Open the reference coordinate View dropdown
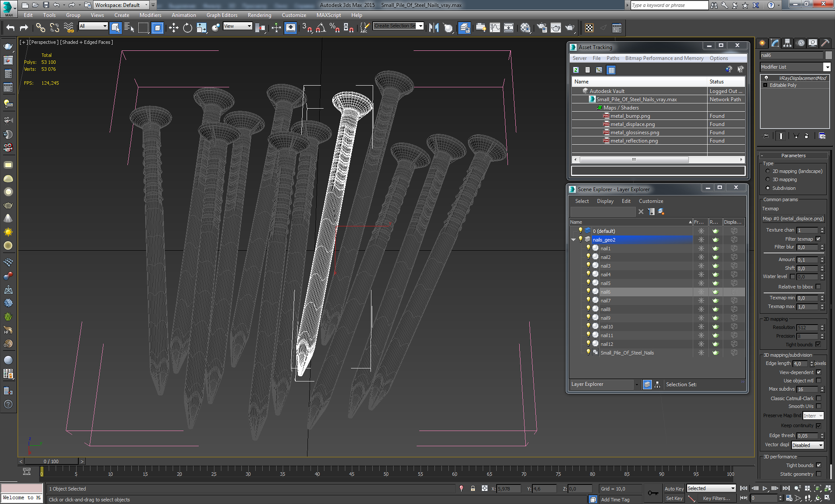 point(237,26)
